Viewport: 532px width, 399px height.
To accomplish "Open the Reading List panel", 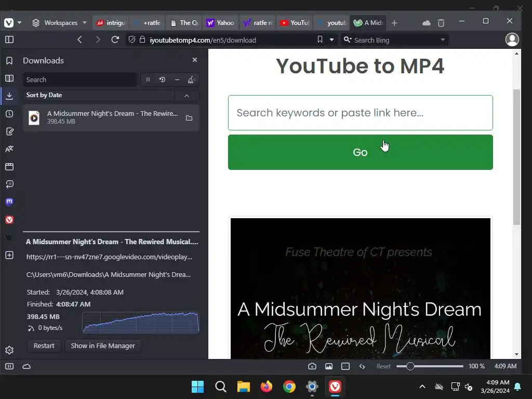I will (x=9, y=78).
